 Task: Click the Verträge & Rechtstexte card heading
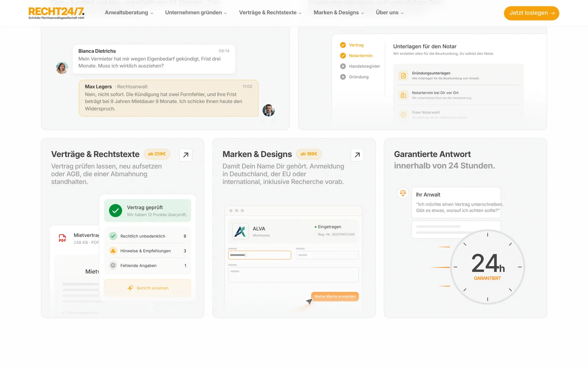(95, 154)
